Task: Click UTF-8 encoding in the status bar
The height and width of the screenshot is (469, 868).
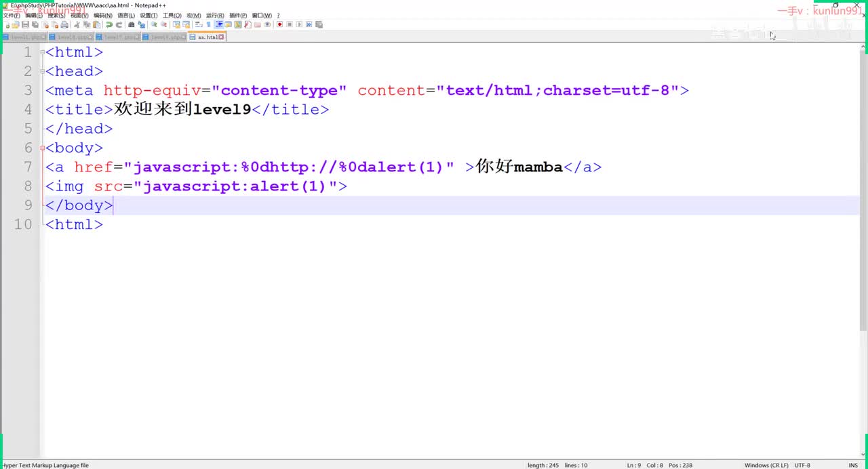Action: 802,465
